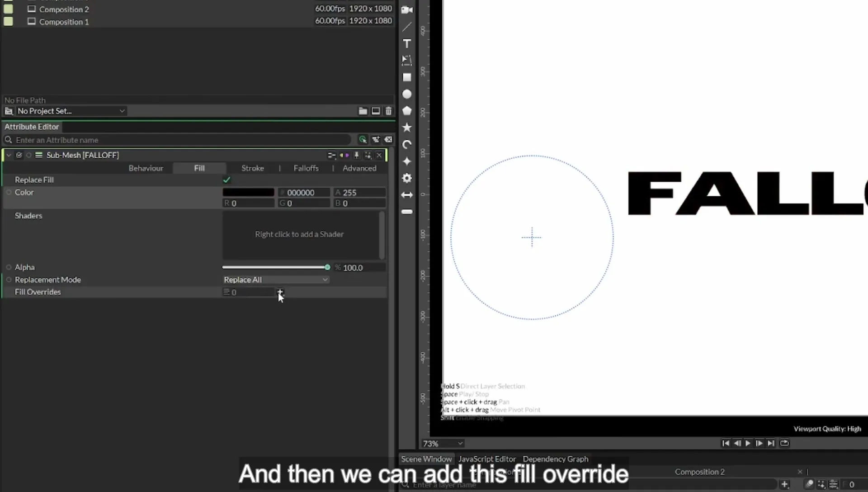Select the Star shape tool
Viewport: 868px width, 492px height.
[407, 128]
